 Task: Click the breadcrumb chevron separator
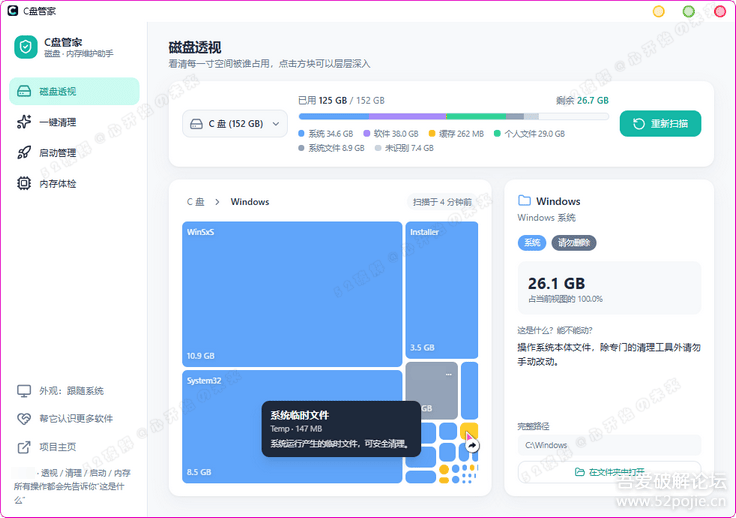tap(217, 202)
